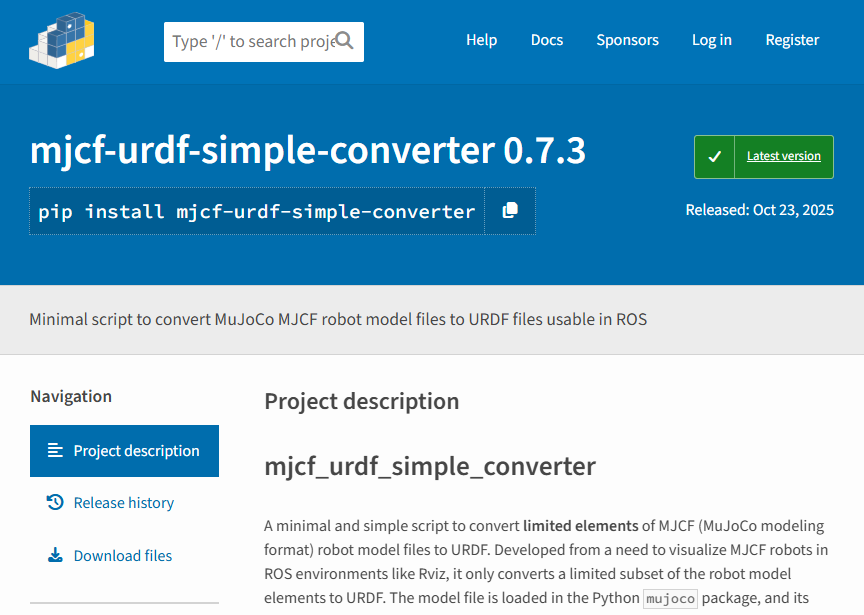This screenshot has width=864, height=615.
Task: Copy the pip install command using copy icon
Action: click(x=510, y=211)
